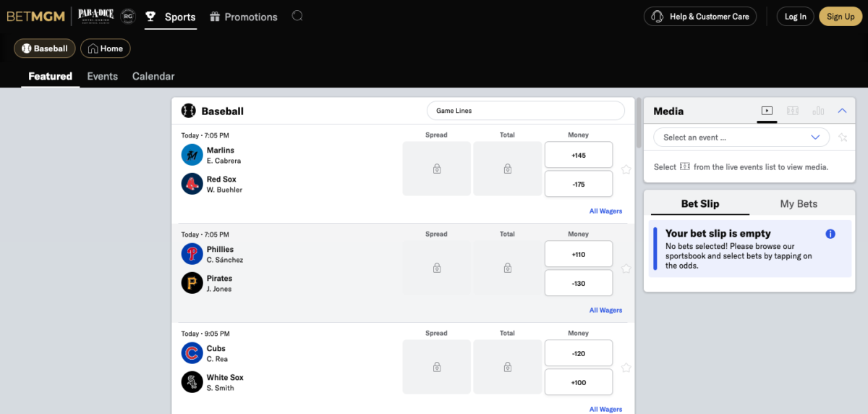Click the RG responsible gaming badge
Image resolution: width=868 pixels, height=414 pixels.
point(128,16)
